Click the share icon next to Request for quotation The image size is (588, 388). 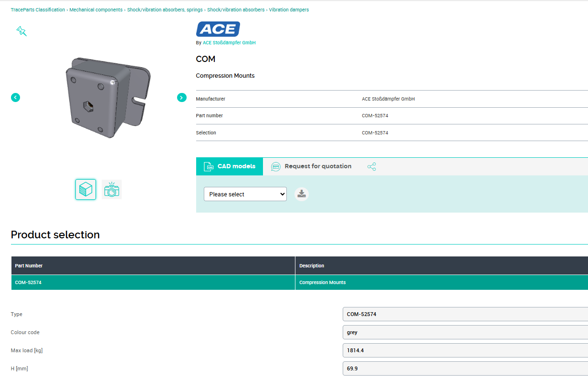point(372,166)
